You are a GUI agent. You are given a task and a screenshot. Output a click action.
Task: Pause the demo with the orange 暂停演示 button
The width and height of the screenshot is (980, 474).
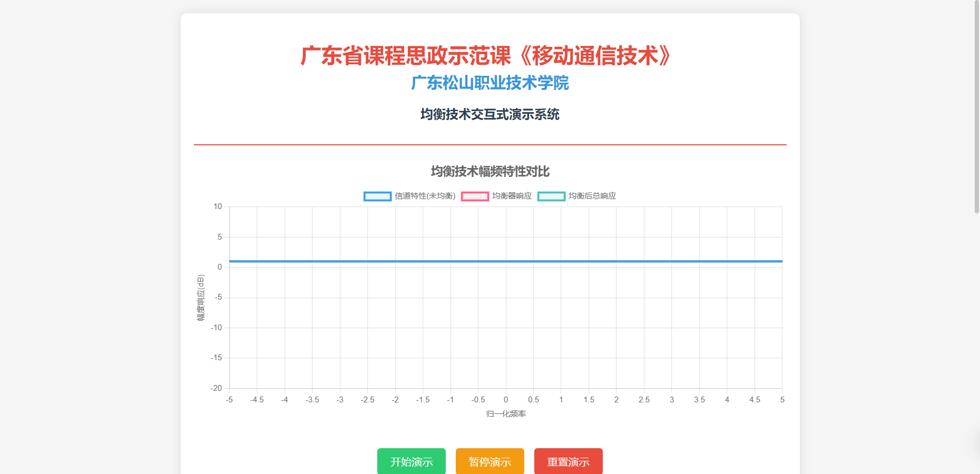489,461
